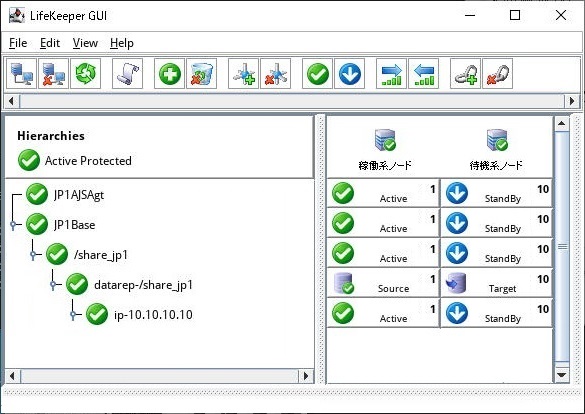Open the File menu
The height and width of the screenshot is (414, 585).
(18, 43)
